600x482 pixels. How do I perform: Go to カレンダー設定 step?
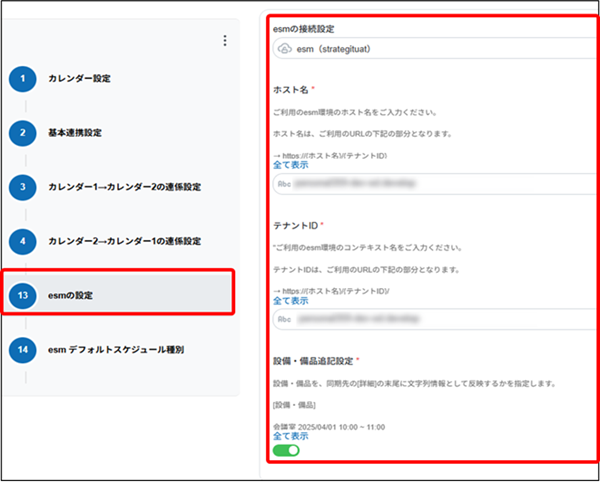79,78
